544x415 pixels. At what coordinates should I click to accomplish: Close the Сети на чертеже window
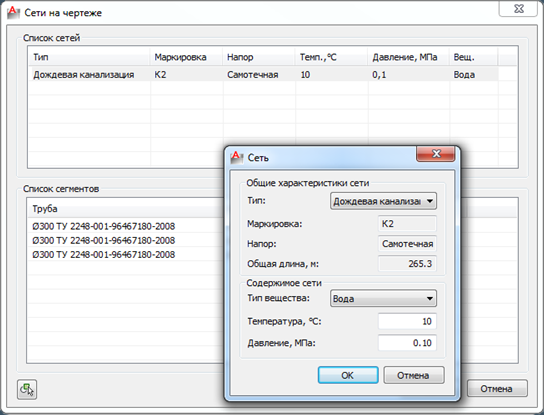pos(518,8)
